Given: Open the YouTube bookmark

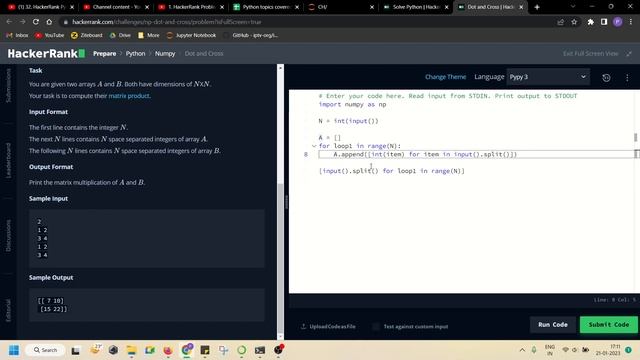Looking at the screenshot, I should click(x=50, y=35).
